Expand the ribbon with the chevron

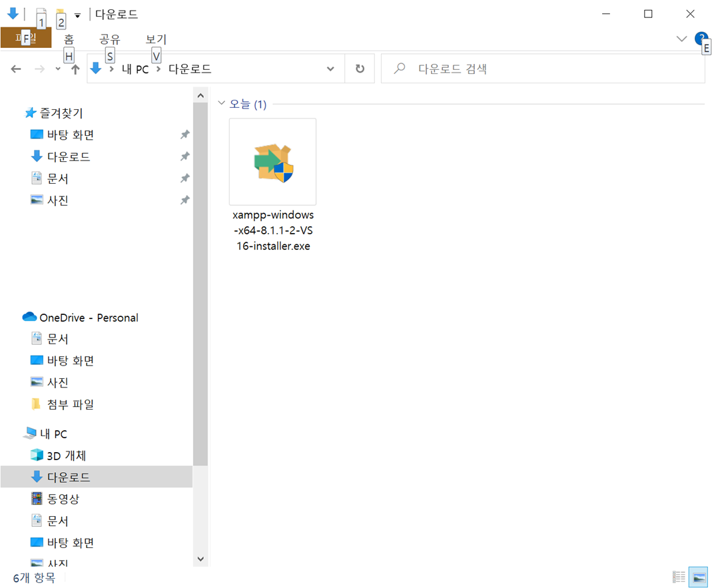click(681, 39)
